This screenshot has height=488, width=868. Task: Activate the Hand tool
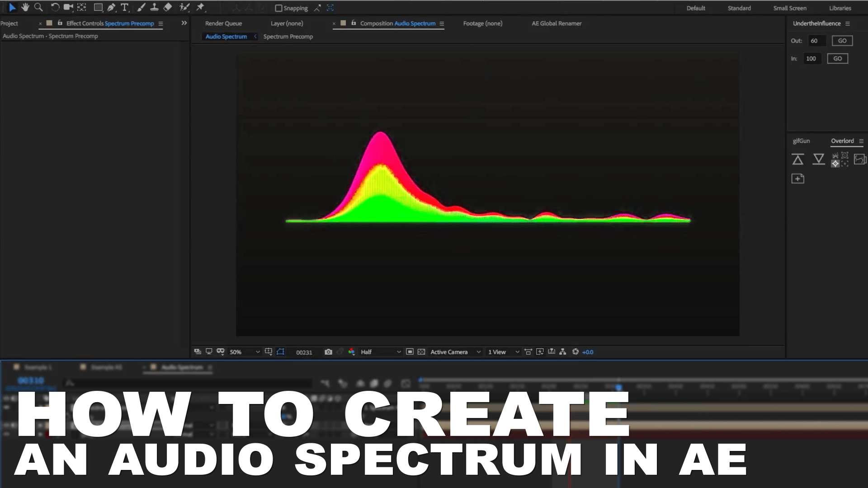pos(25,7)
